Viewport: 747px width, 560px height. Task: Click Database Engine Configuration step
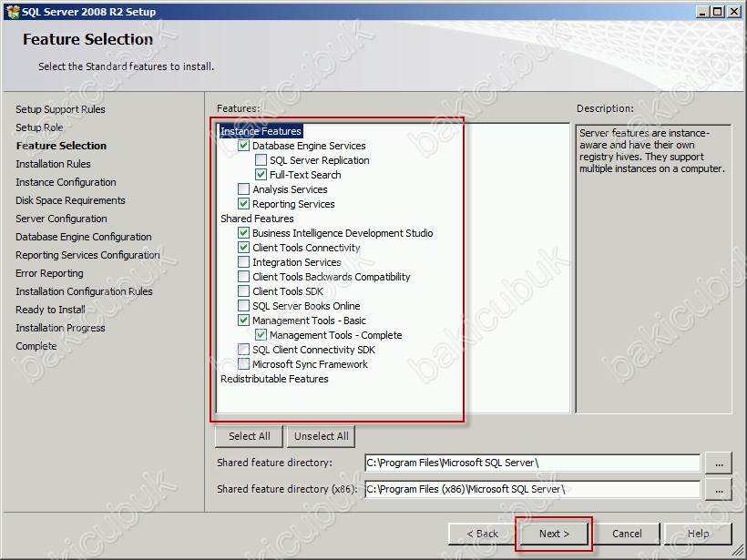(x=84, y=237)
